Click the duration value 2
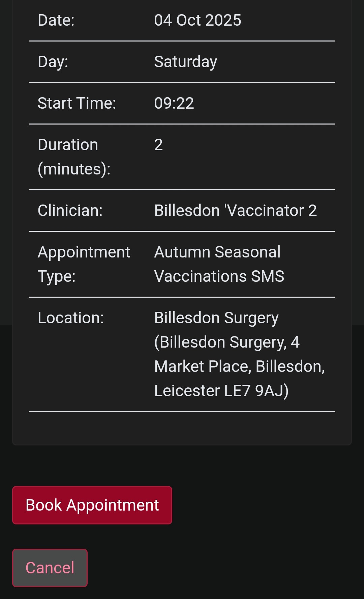 pos(158,145)
